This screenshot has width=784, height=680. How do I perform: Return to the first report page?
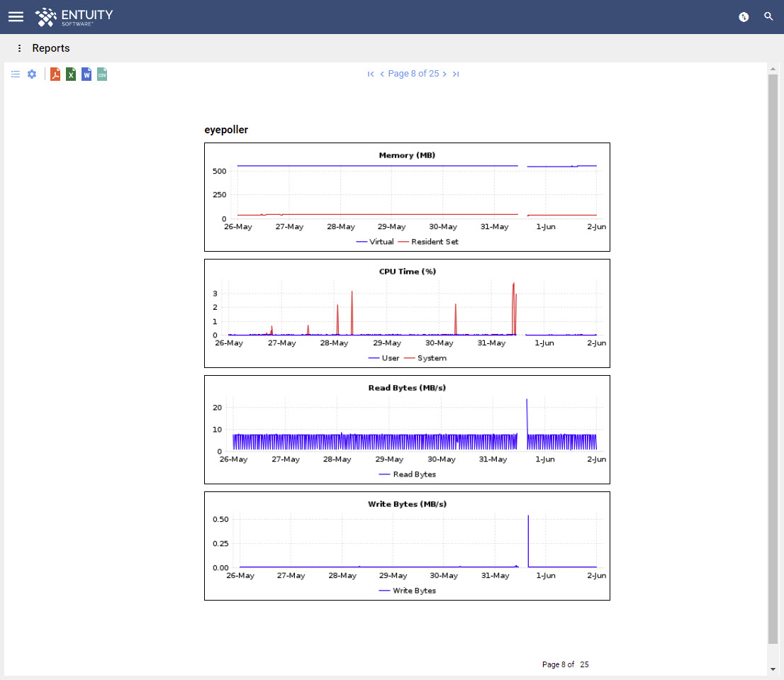pos(370,74)
